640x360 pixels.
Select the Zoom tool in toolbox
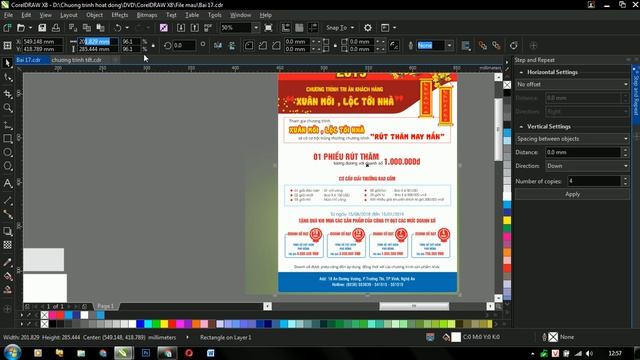[x=7, y=108]
